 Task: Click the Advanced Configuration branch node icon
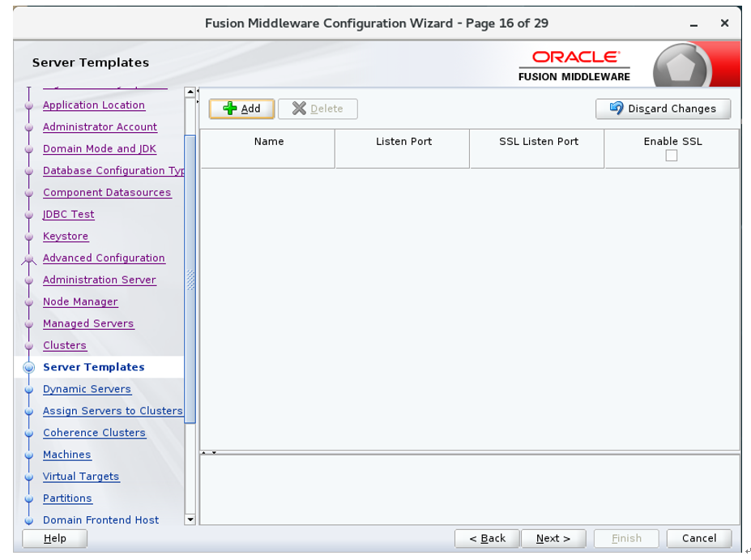(x=28, y=259)
